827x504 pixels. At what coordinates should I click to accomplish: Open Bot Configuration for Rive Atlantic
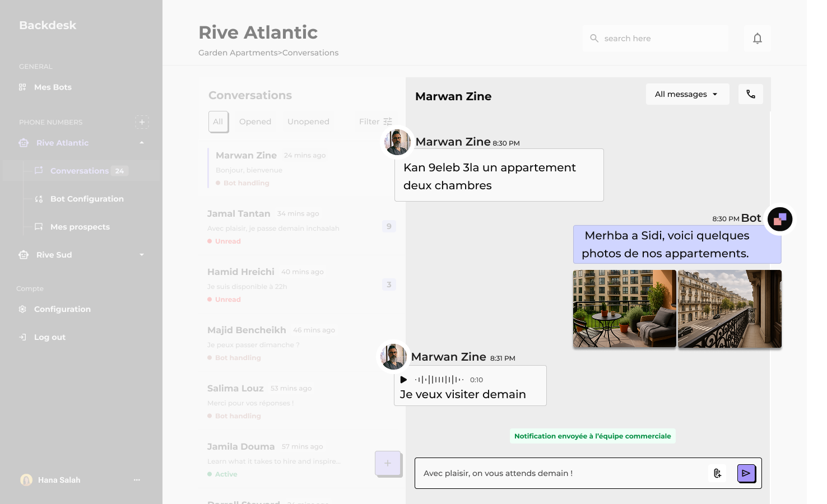[87, 199]
